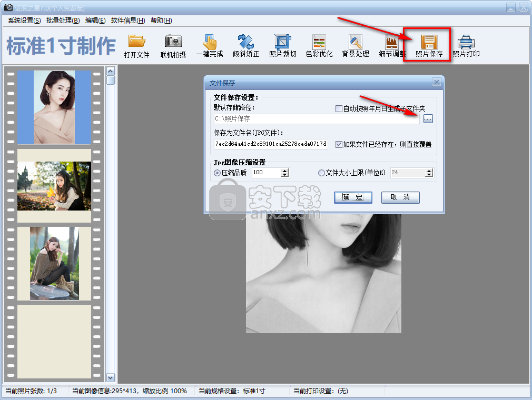Launch 联机拍摄 camera capture
Screen dimensions: 532x400
point(173,46)
